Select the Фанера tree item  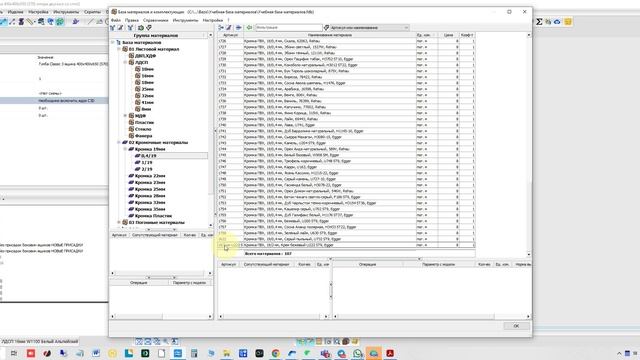(144, 136)
